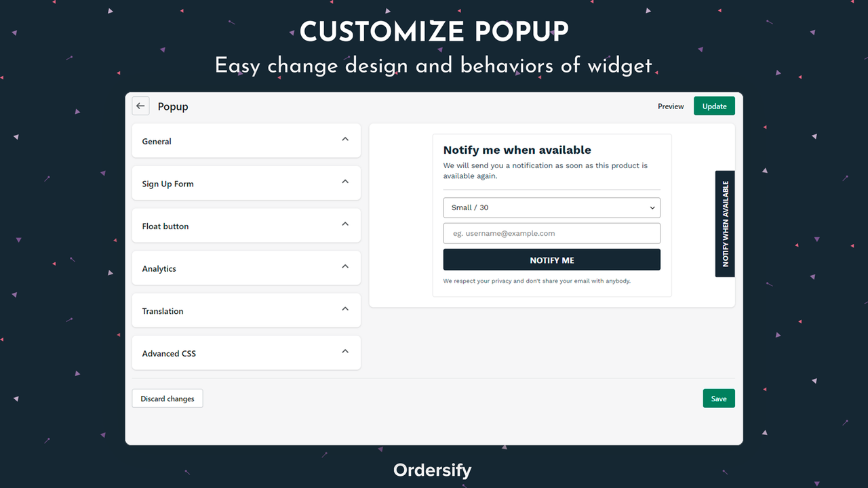Collapse the General section chevron

tap(345, 140)
